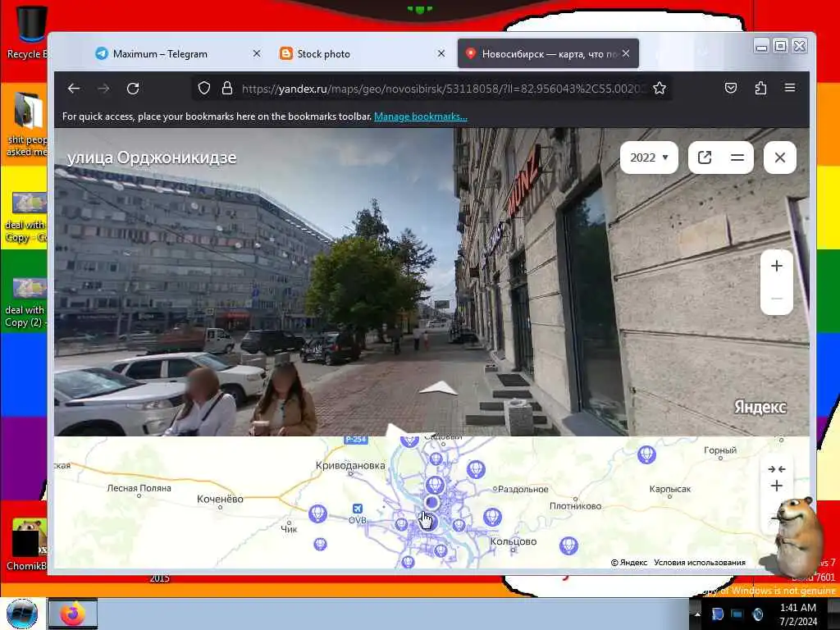Click the Коченёво label on the map

point(220,499)
